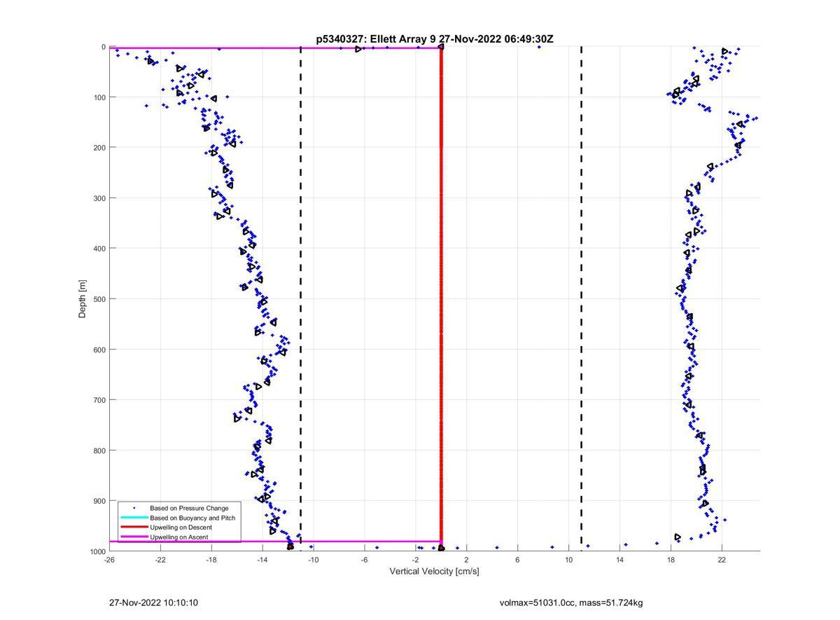Click the blue dot marker in legend

click(134, 508)
